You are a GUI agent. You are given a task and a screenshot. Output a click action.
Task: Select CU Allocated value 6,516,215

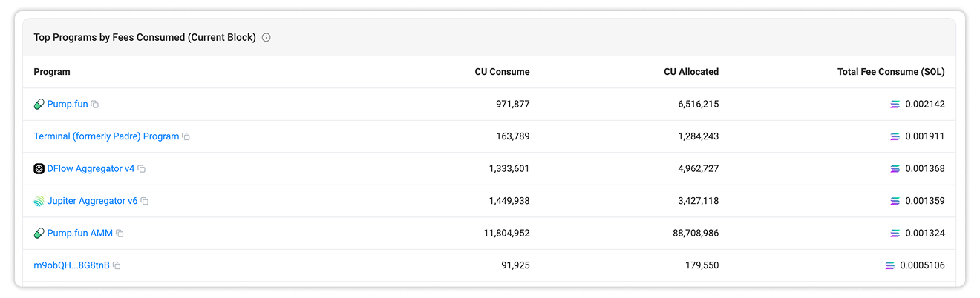tap(699, 104)
